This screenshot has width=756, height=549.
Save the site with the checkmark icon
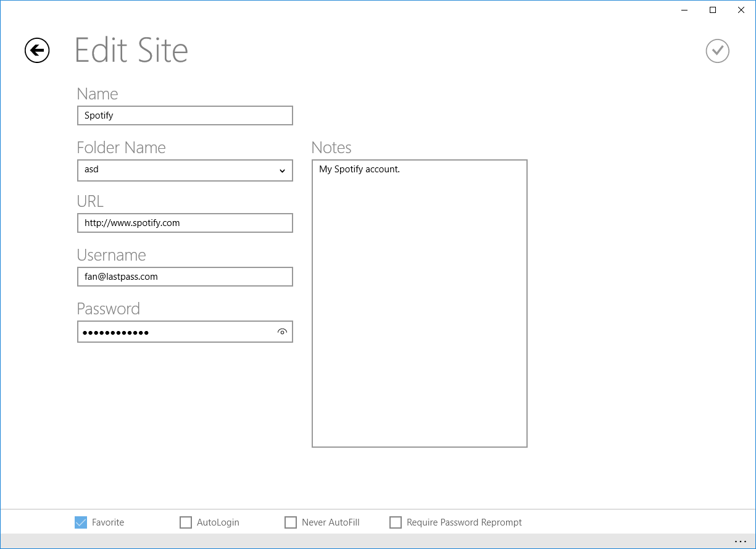(717, 51)
